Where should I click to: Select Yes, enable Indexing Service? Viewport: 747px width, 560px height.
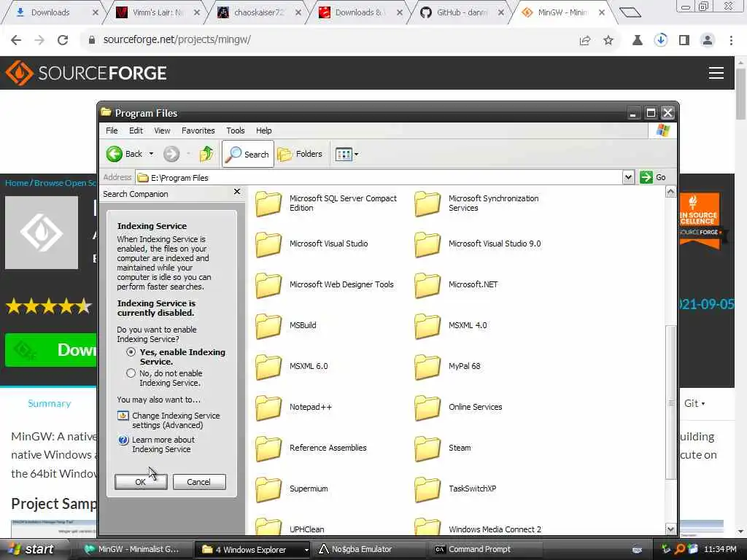(131, 352)
